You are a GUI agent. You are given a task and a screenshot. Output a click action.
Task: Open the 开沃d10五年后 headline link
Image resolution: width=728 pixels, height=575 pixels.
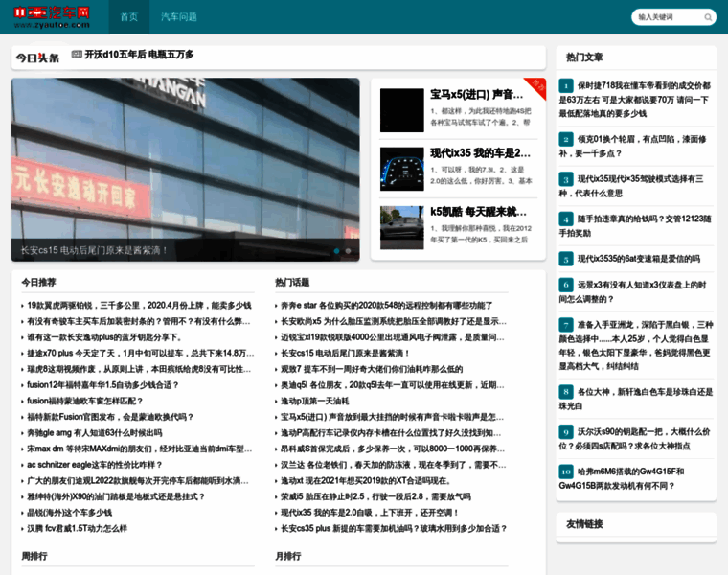(139, 55)
